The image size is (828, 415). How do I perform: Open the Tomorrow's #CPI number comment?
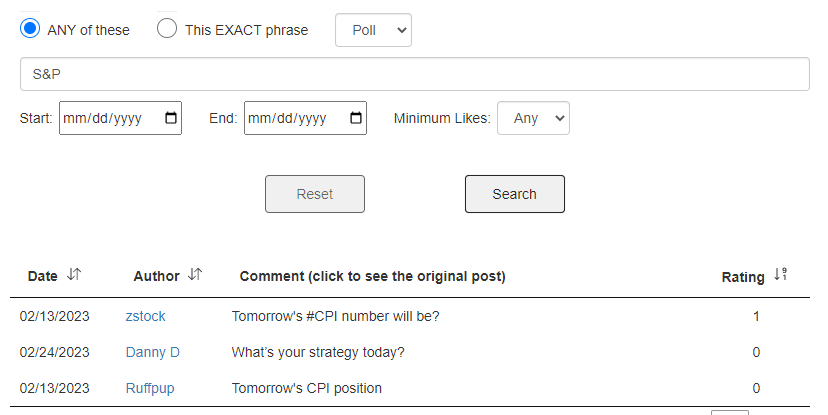pos(335,316)
